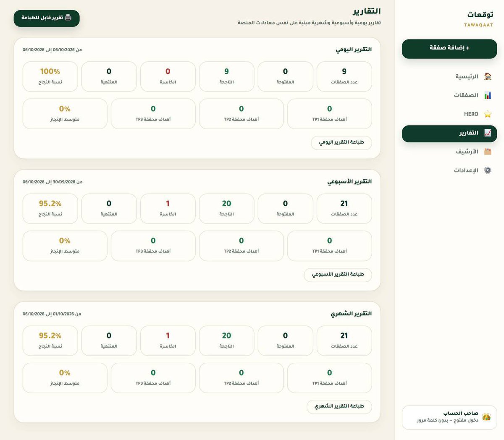Click weekly نسبة النجاح card in التقرير الأسبوعي
The width and height of the screenshot is (504, 440).
50,209
